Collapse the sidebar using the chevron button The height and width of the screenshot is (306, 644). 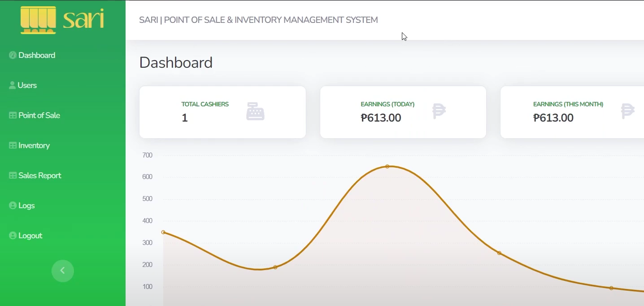(x=63, y=271)
